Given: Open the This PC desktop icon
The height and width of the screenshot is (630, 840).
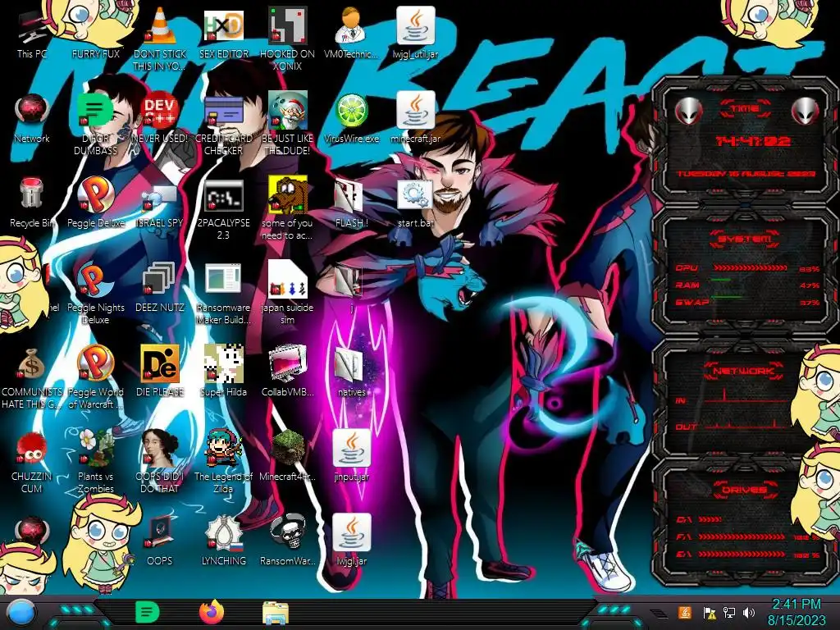Looking at the screenshot, I should pos(31,27).
